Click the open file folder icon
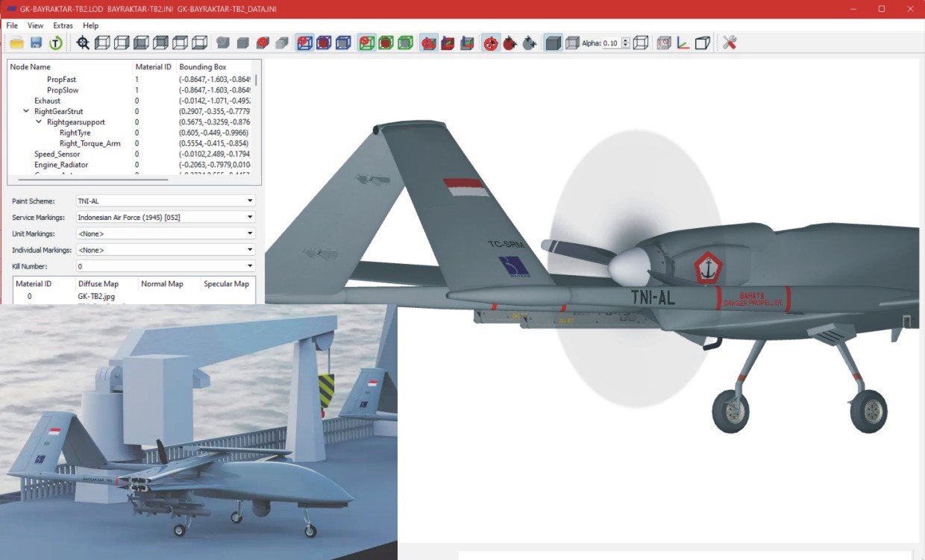This screenshot has height=560, width=925. 16,43
